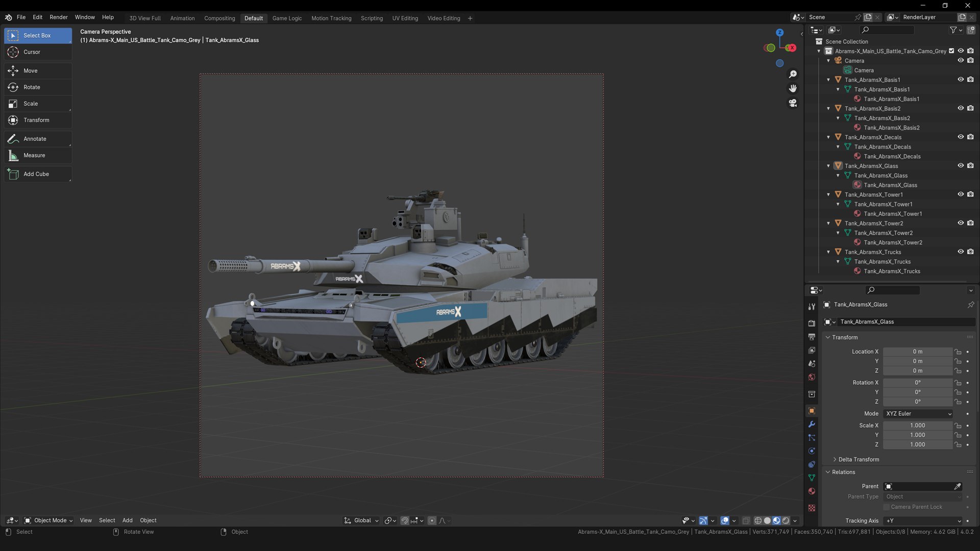Select wireframe viewport shading

(x=758, y=521)
